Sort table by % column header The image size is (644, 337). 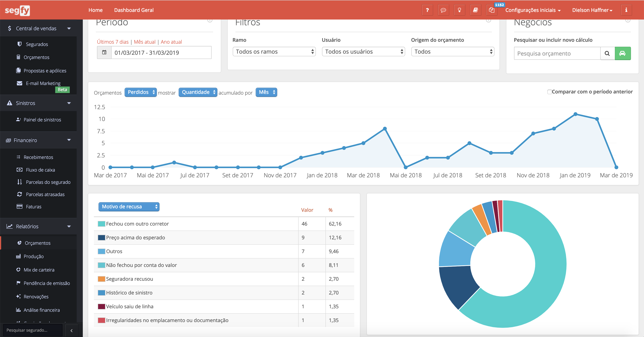330,210
